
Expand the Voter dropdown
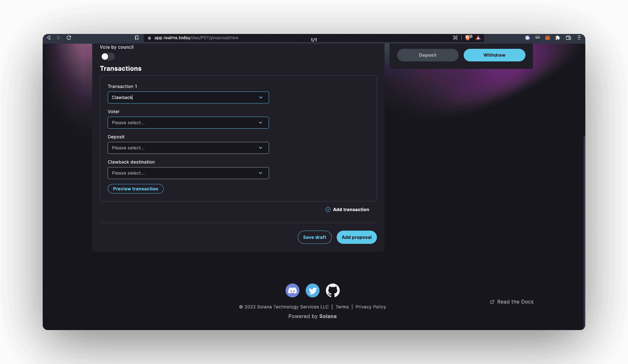click(188, 123)
